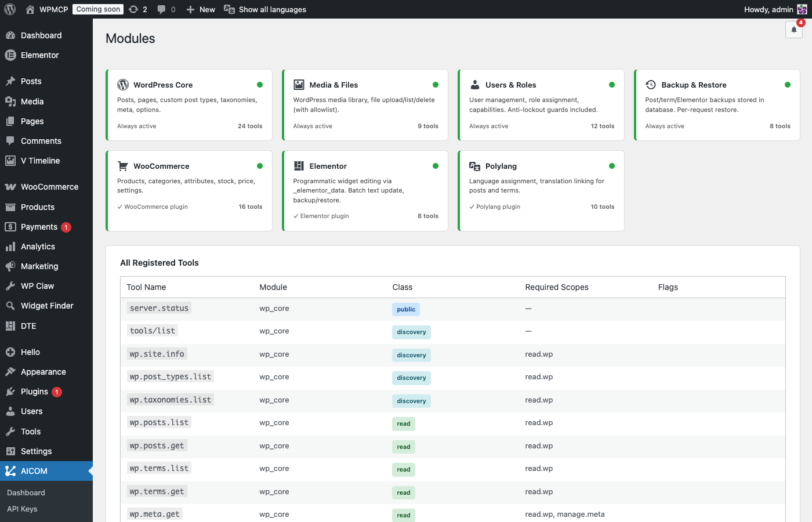Image resolution: width=812 pixels, height=522 pixels.
Task: Click the admin avatar thumbnail
Action: pyautogui.click(x=803, y=9)
